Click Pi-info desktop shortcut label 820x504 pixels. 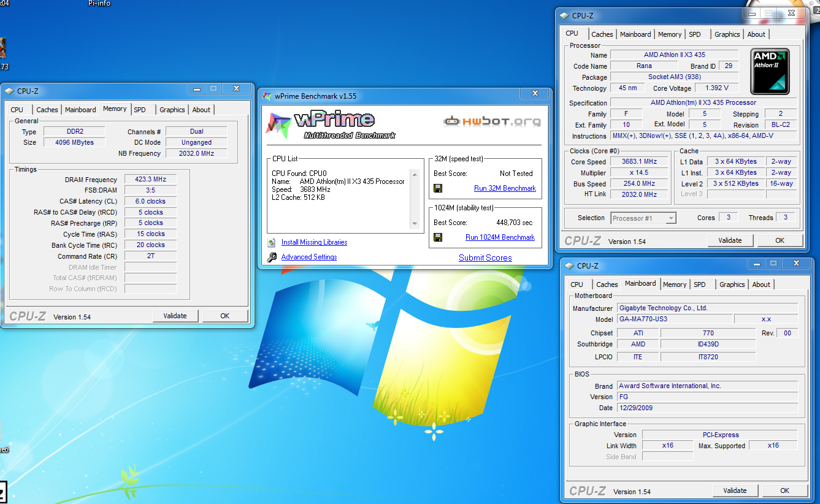pos(99,3)
